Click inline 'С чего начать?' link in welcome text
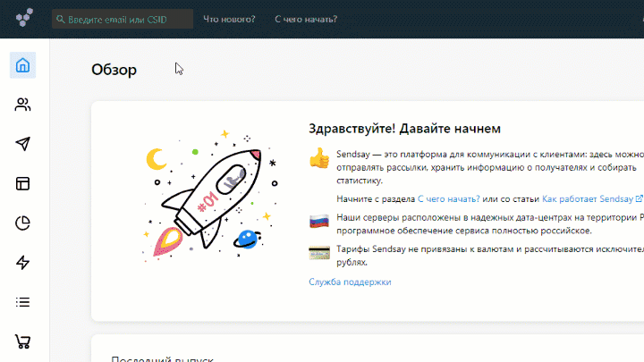 pos(449,198)
